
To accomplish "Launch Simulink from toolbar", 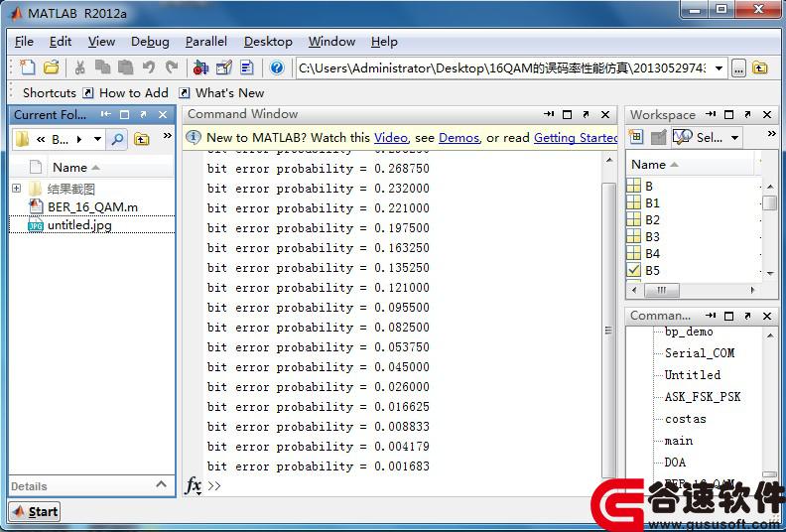I will coord(200,67).
